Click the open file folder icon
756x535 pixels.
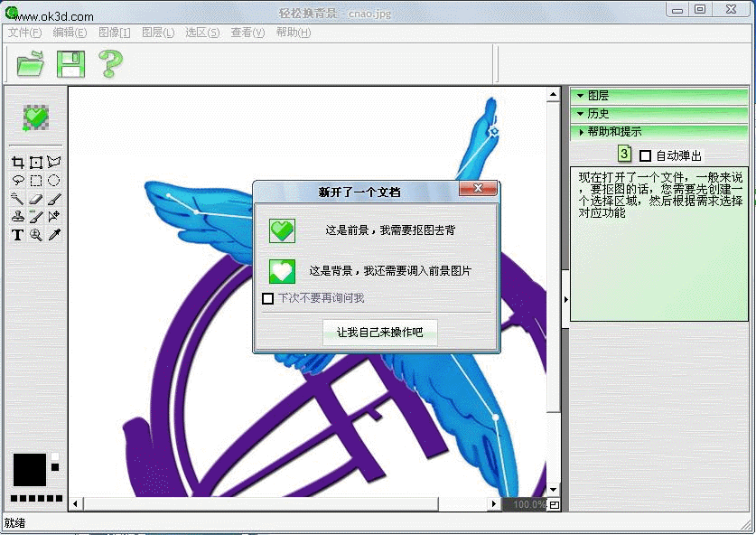31,64
